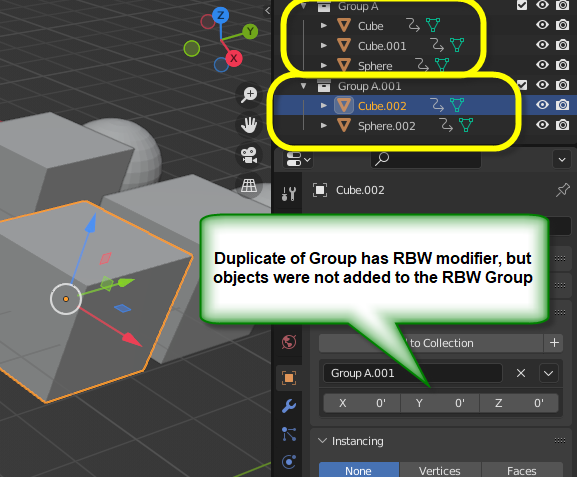Expand the Cube.002 tree item

(x=323, y=105)
